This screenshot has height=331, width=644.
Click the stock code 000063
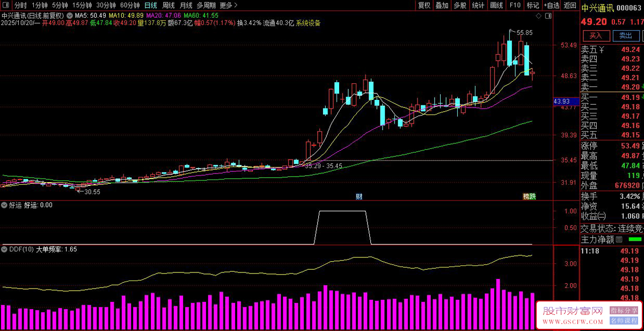coord(629,8)
